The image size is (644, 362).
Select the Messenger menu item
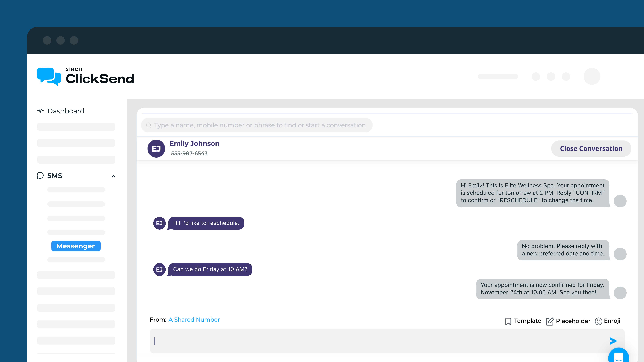point(76,246)
